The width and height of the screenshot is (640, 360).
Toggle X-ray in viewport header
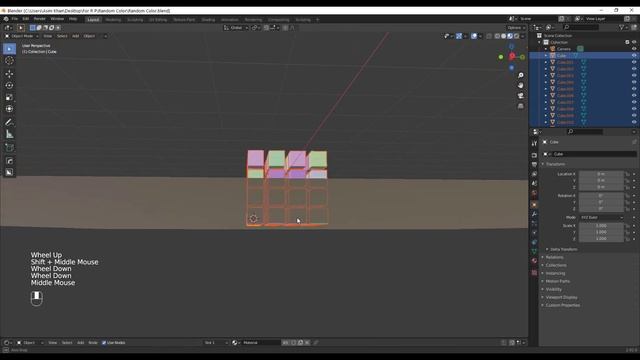click(489, 36)
